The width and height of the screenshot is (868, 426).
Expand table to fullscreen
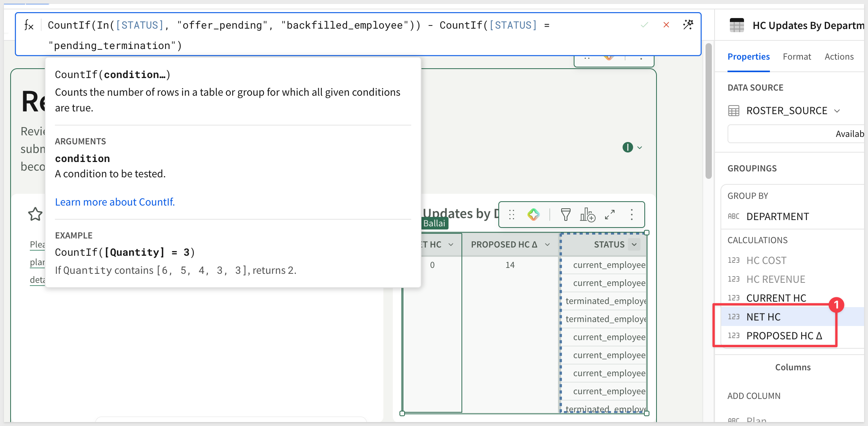click(610, 215)
